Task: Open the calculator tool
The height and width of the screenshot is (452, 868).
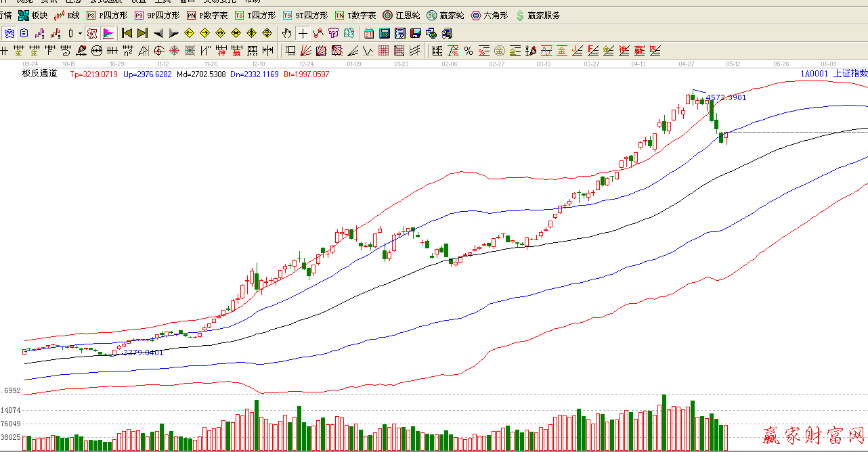Action: pos(384,33)
